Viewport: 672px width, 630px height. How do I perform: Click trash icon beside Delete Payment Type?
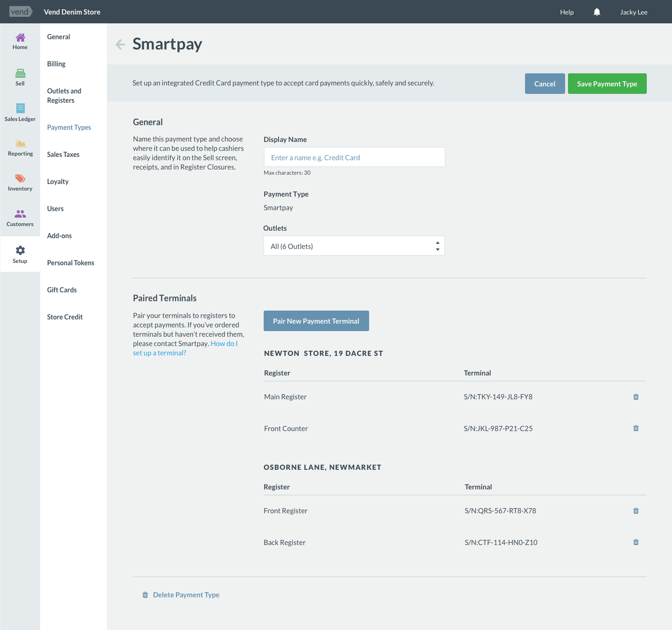point(145,595)
